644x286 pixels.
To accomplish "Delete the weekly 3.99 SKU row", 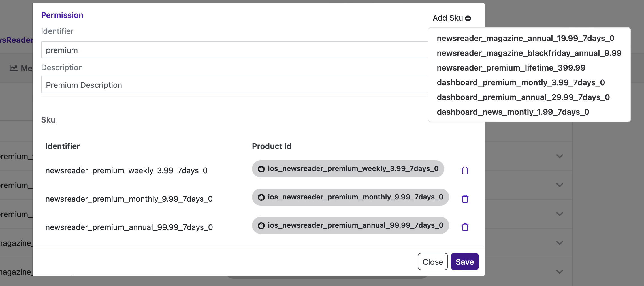I will pyautogui.click(x=465, y=170).
